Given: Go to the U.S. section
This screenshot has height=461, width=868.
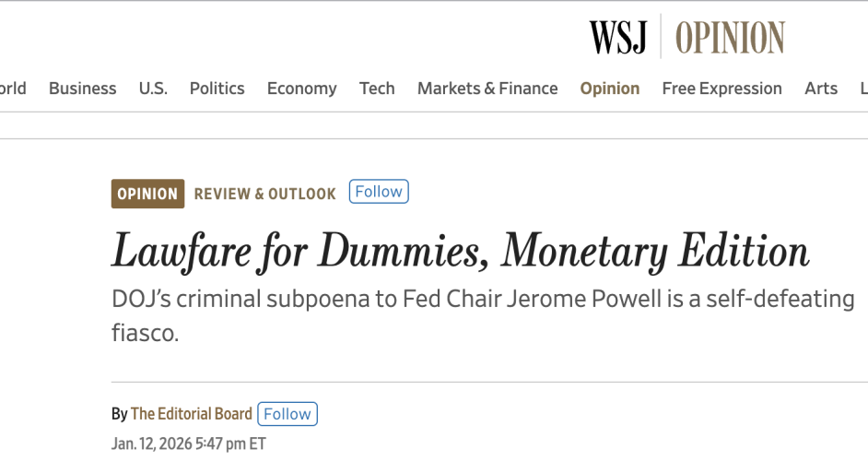Looking at the screenshot, I should (x=153, y=89).
